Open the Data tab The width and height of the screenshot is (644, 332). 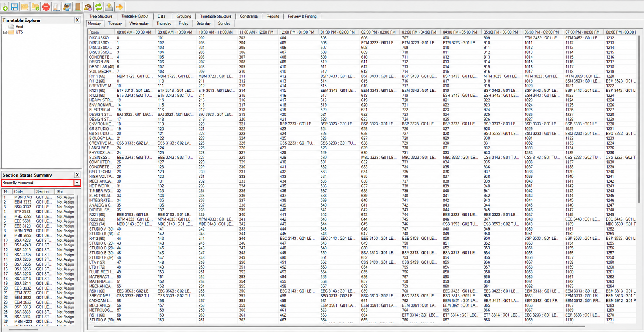162,16
